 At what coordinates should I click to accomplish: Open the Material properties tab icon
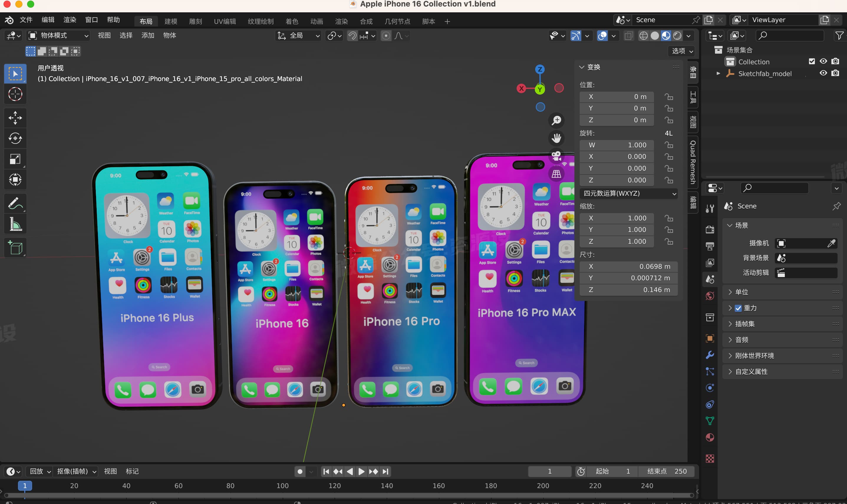click(710, 437)
